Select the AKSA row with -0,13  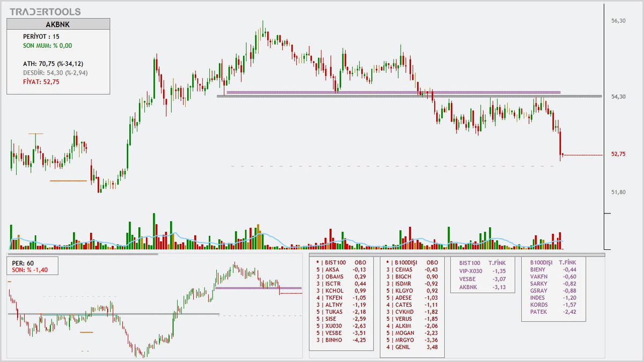341,270
